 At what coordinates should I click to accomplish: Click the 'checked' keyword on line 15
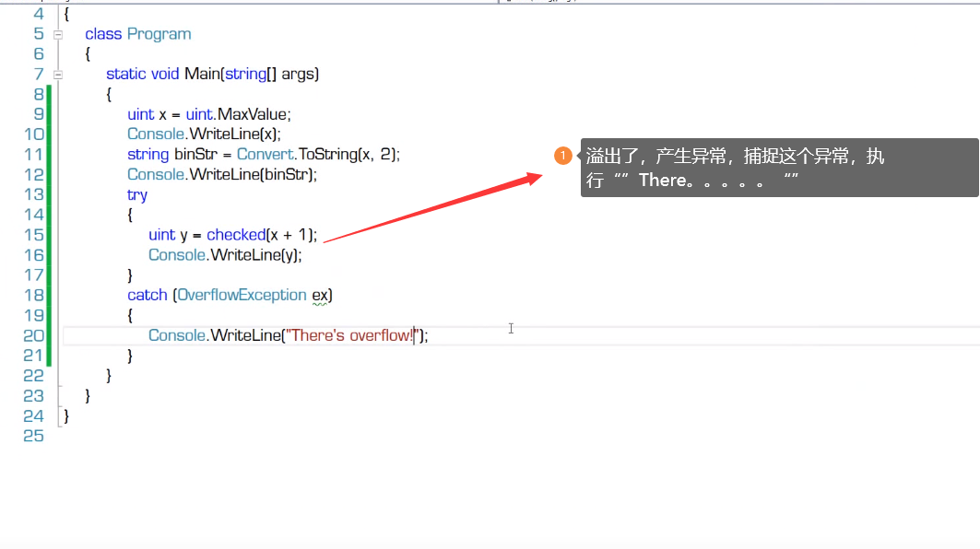click(x=236, y=235)
